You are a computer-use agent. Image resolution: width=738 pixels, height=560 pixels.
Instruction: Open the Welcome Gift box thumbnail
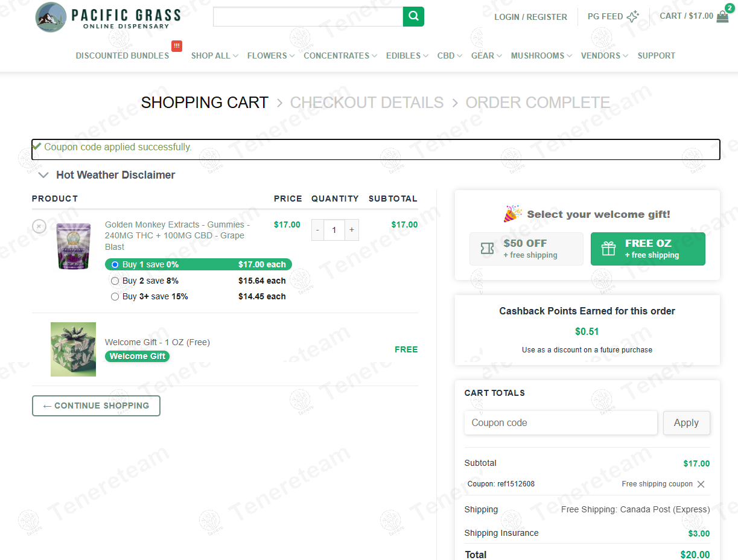click(x=73, y=349)
